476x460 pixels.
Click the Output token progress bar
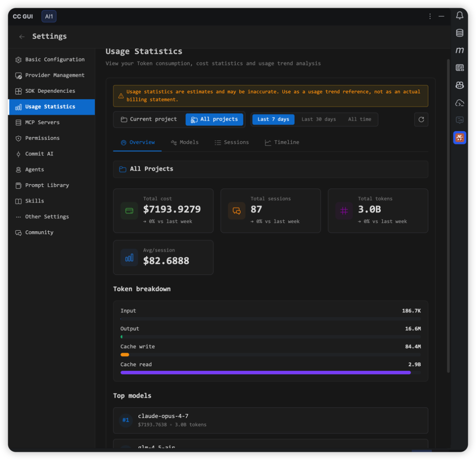(x=271, y=337)
